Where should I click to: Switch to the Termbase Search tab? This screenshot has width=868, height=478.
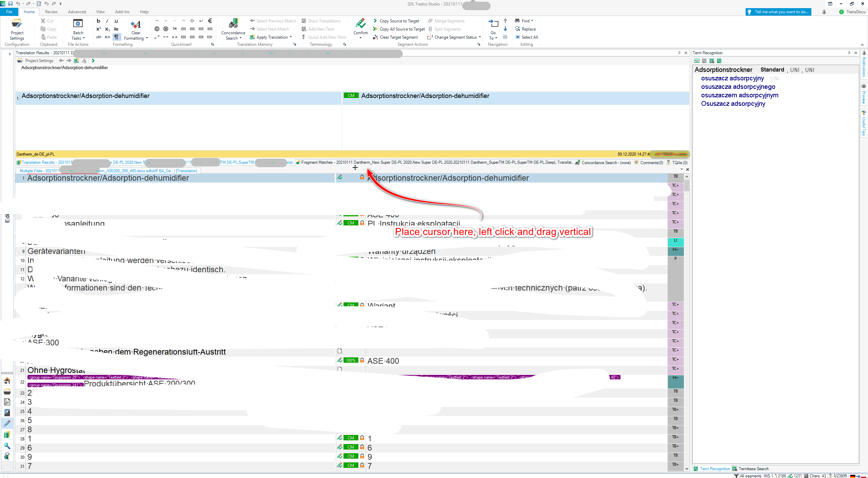750,469
